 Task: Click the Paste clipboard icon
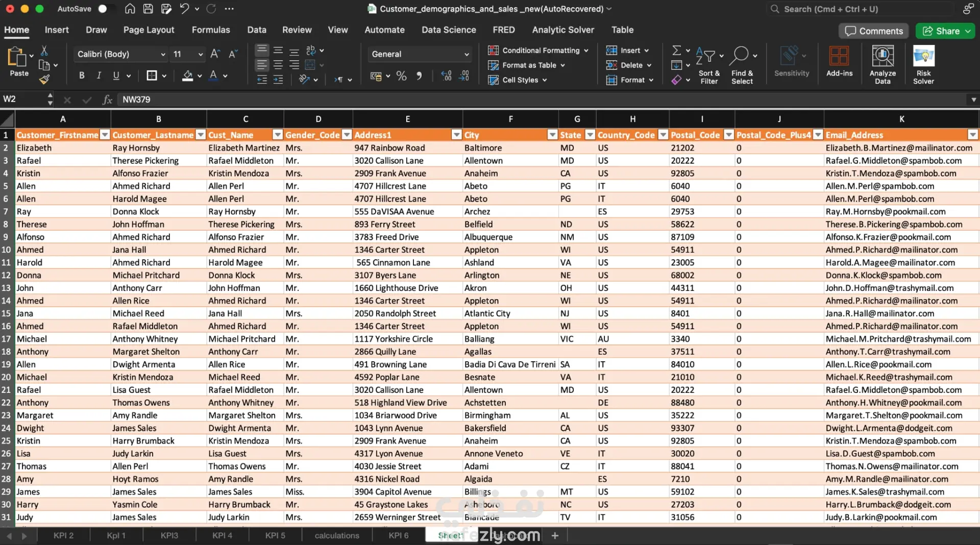[x=17, y=57]
